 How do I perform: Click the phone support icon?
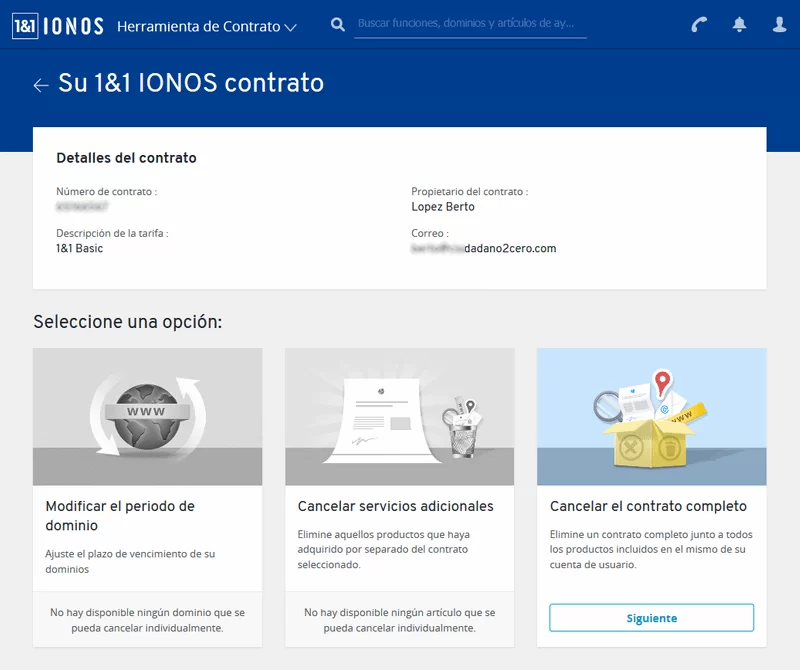[699, 24]
